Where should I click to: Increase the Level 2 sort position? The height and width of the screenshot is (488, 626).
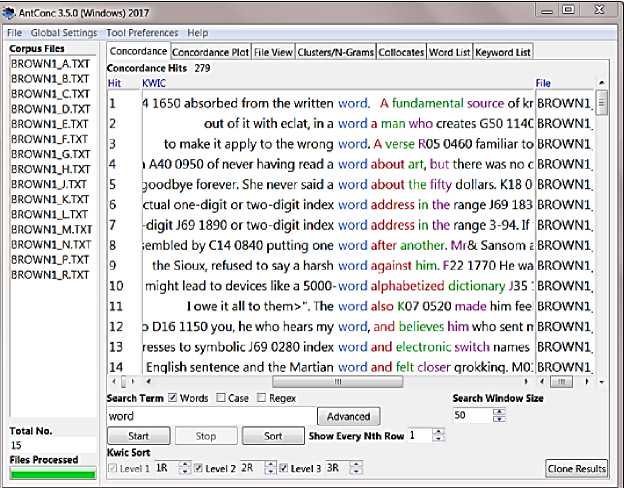click(270, 464)
